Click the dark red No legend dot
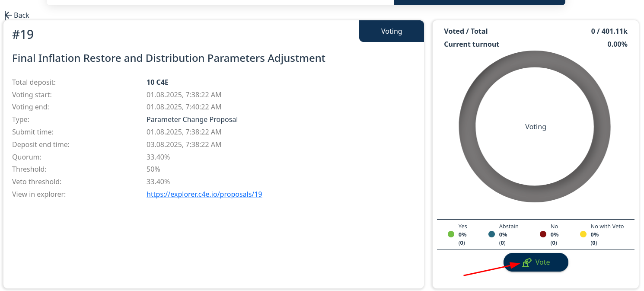The width and height of the screenshot is (644, 291). (x=543, y=234)
